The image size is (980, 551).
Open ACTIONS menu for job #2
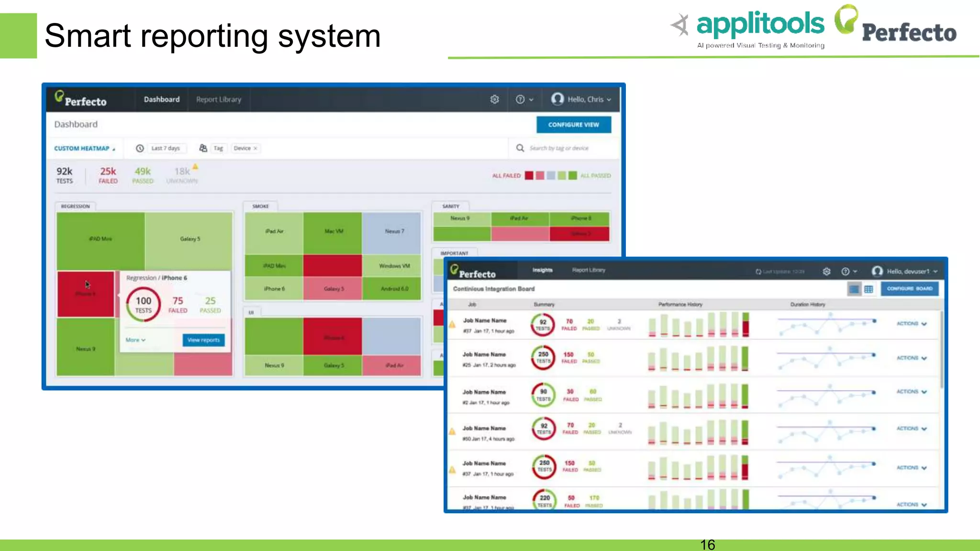[912, 392]
